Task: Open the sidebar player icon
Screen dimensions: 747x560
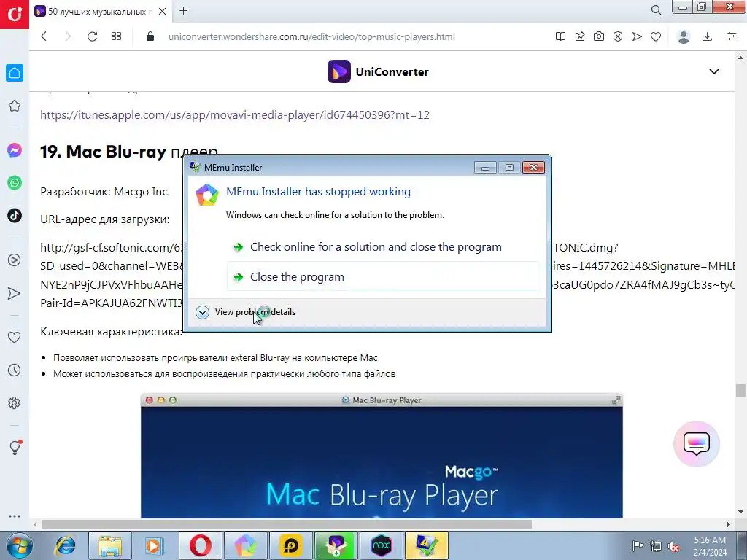Action: coord(15,260)
